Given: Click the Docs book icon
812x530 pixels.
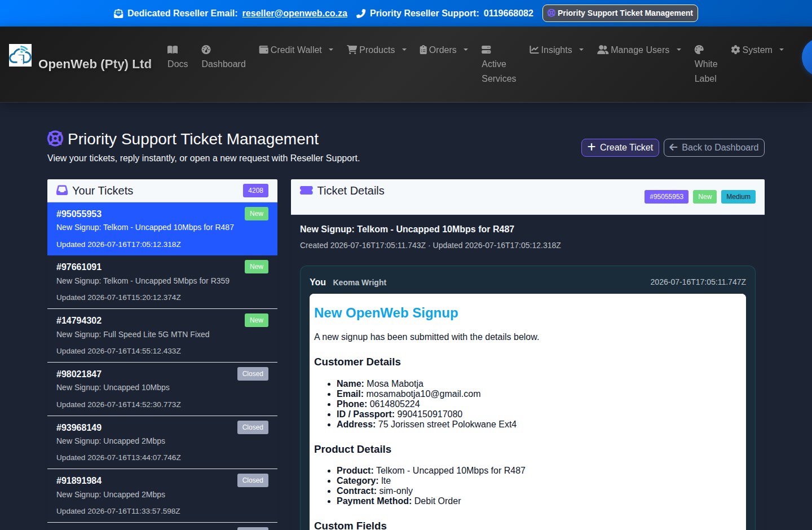Looking at the screenshot, I should tap(173, 50).
